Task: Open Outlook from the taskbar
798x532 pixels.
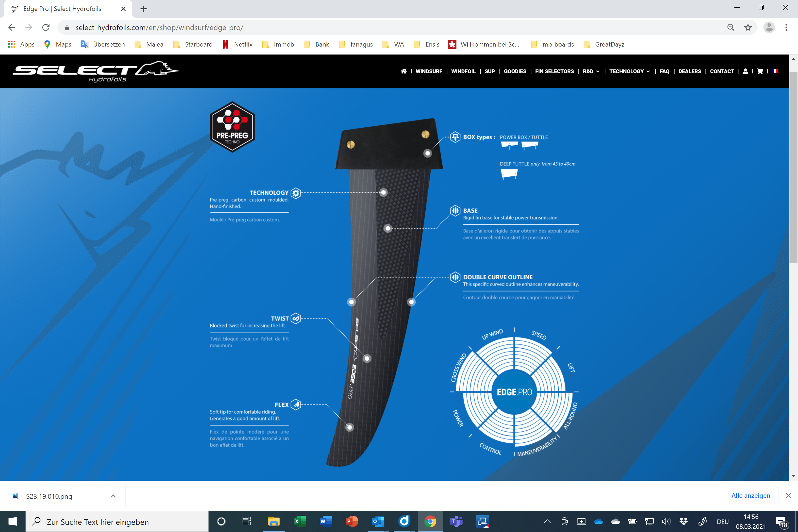Action: tap(378, 521)
